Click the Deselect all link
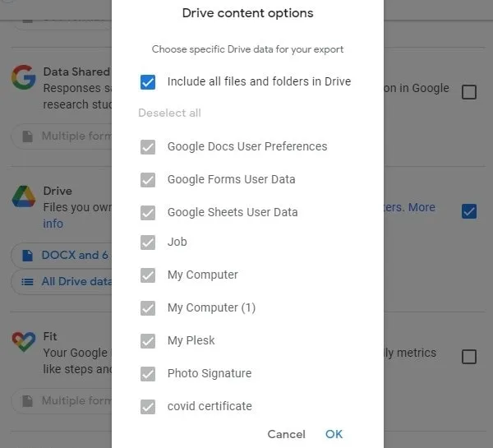This screenshot has width=493, height=448. (x=169, y=113)
